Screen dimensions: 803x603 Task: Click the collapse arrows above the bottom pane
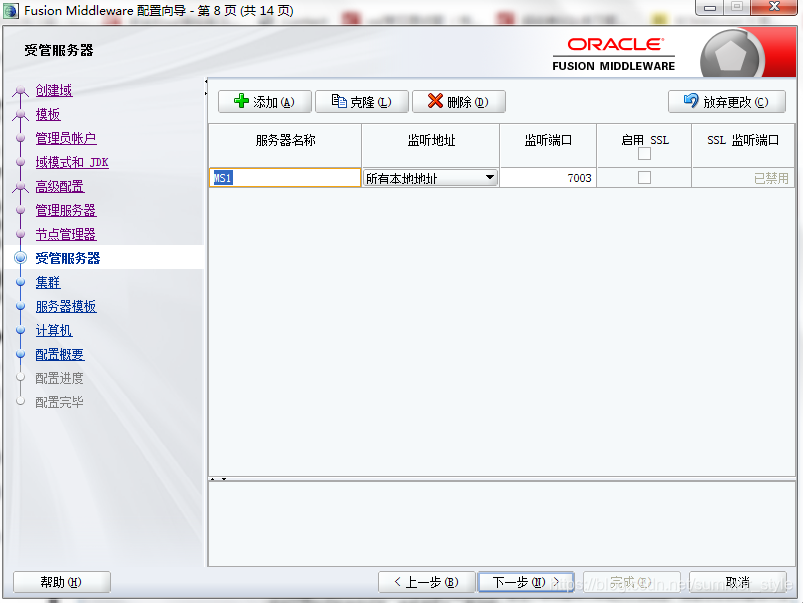pyautogui.click(x=218, y=479)
